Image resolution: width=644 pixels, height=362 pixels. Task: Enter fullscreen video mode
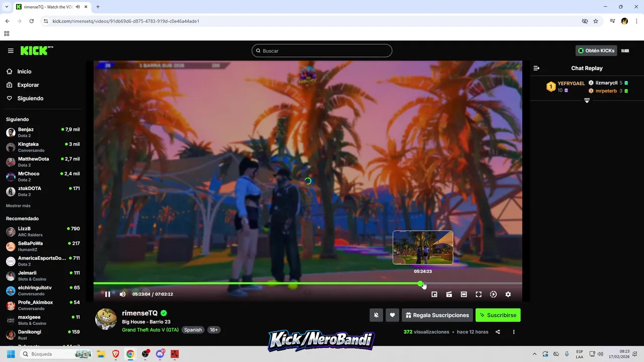pyautogui.click(x=478, y=294)
